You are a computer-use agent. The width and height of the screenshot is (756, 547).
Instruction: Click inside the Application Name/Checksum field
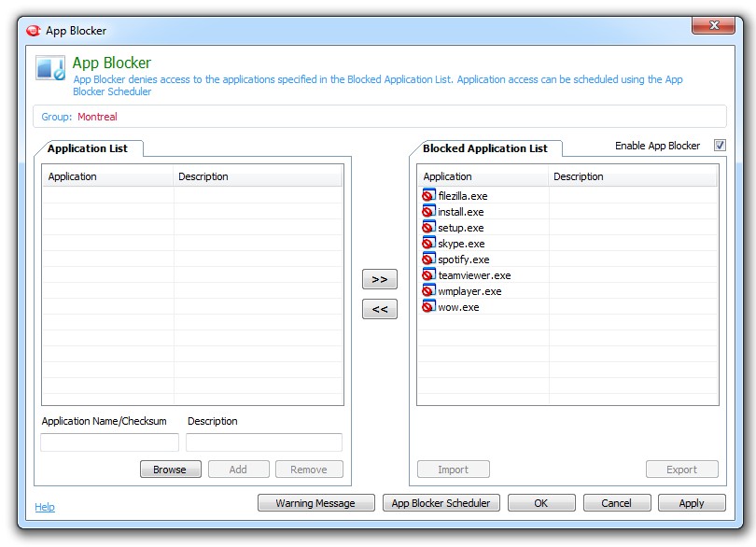(108, 441)
